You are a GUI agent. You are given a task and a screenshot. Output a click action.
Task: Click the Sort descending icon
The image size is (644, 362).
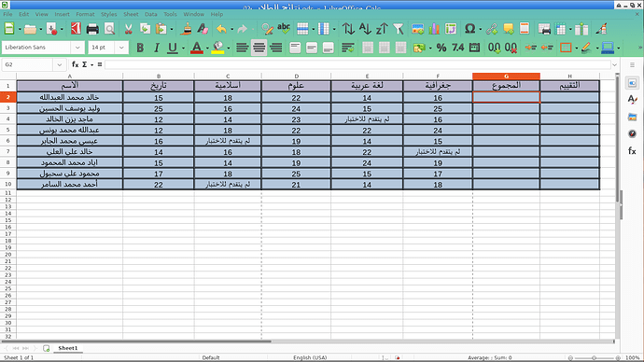[382, 29]
